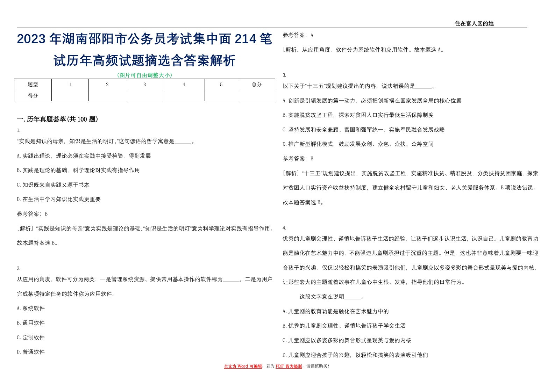
Task: Click question 1 answer line 参考答案: B
Action: coord(32,214)
